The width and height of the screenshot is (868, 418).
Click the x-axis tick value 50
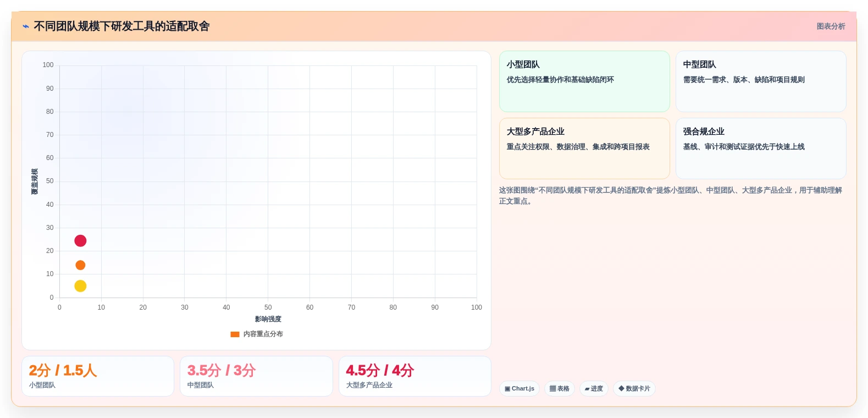(x=268, y=307)
